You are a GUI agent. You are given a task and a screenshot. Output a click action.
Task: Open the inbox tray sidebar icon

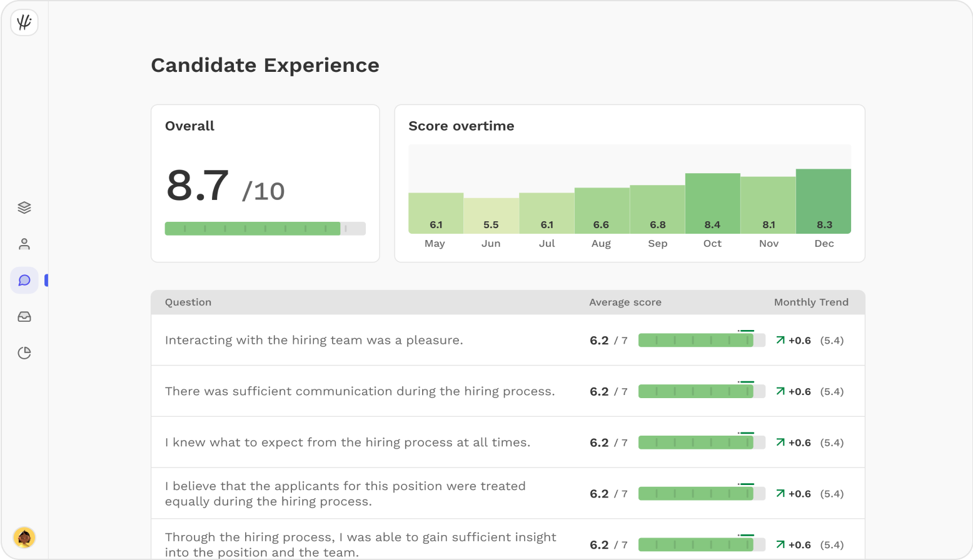coord(24,317)
